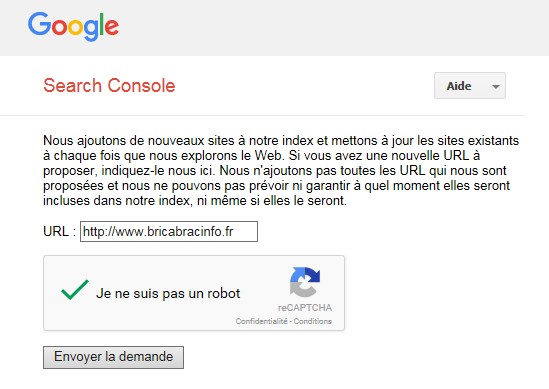Click the Search Console title
The height and width of the screenshot is (389, 549).
pyautogui.click(x=109, y=86)
